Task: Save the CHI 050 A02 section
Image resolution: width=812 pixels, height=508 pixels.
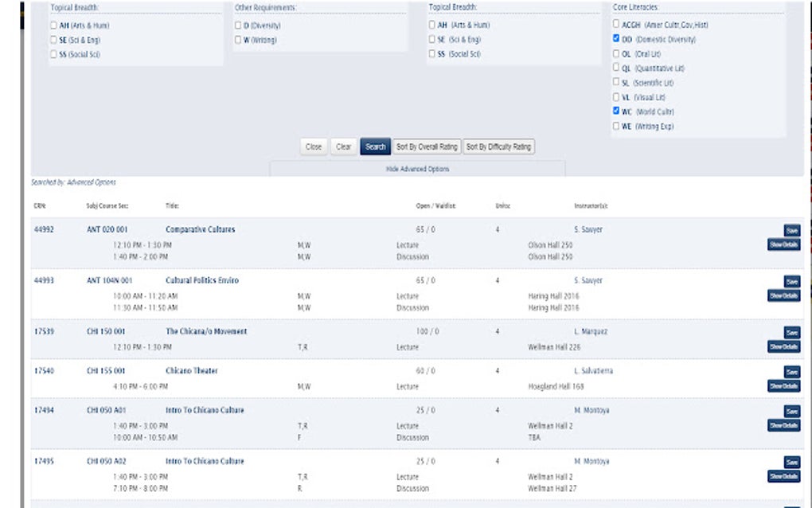Action: point(792,462)
